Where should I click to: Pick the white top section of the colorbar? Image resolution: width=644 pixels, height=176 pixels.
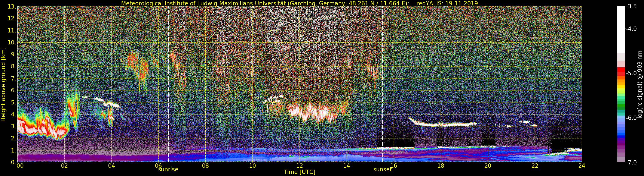pyautogui.click(x=621, y=29)
